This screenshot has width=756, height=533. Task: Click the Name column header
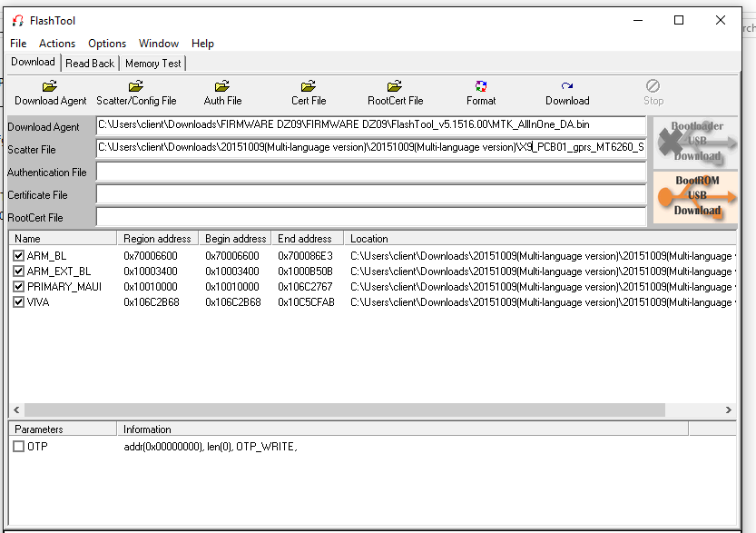coord(63,238)
